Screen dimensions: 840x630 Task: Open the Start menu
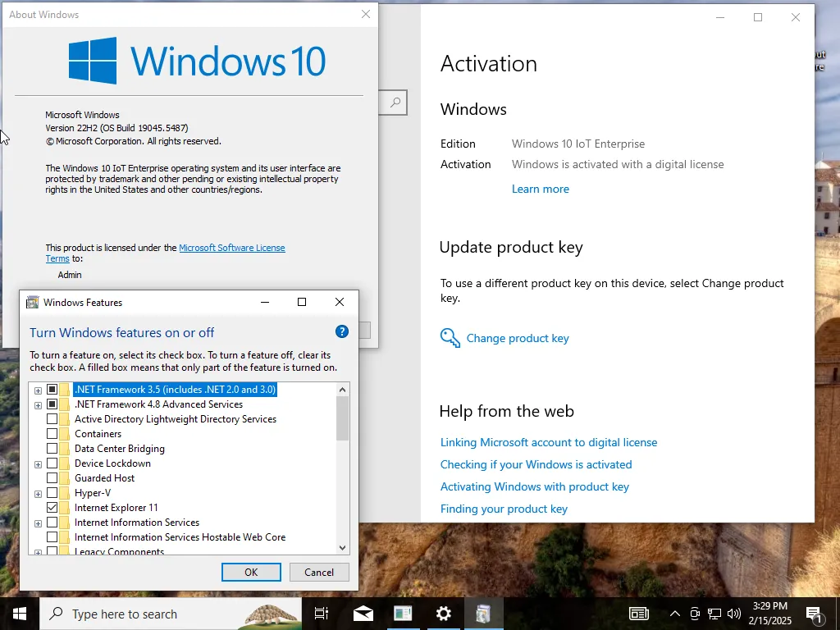(x=20, y=614)
